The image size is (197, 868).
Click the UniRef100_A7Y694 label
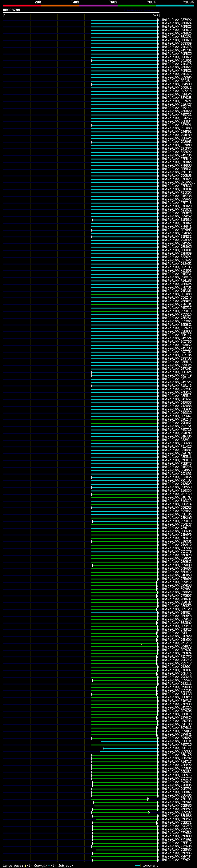pos(177,860)
